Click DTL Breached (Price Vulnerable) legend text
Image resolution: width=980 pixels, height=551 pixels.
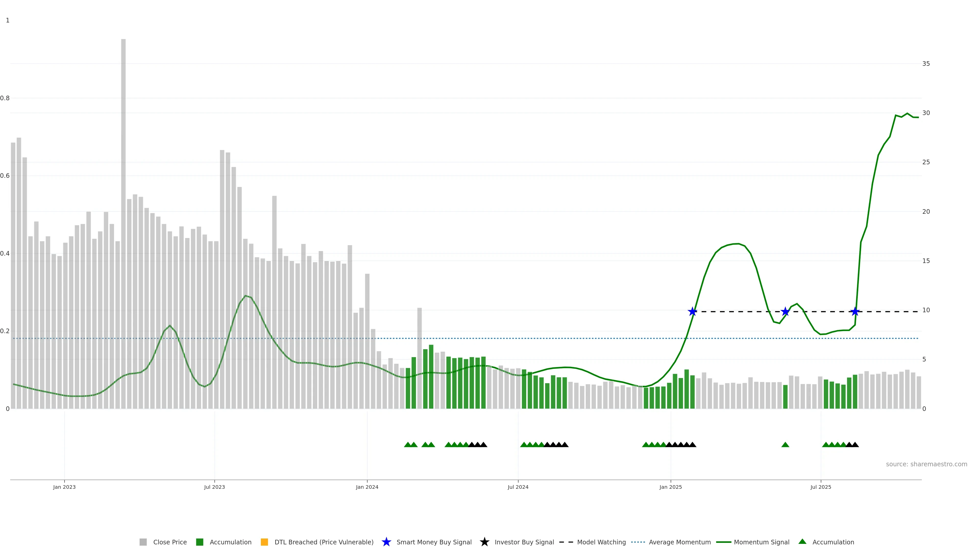[x=324, y=542]
